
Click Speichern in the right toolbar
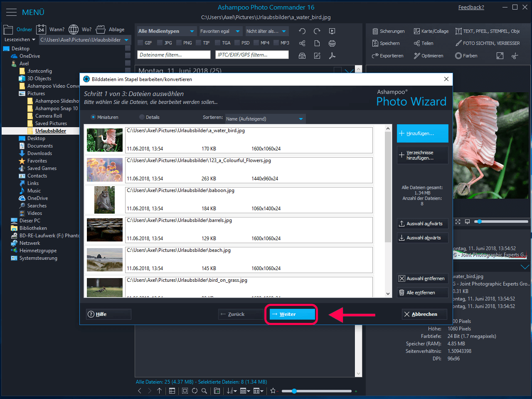(x=386, y=43)
